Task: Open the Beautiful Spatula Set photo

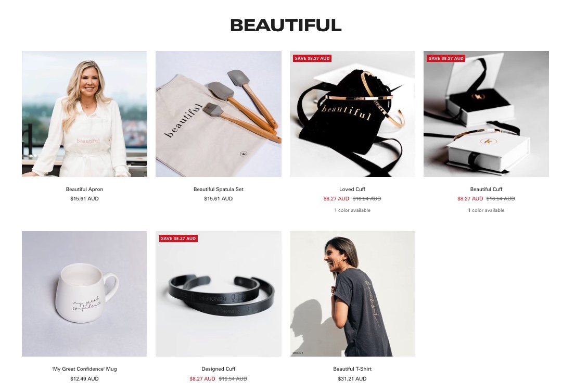Action: pos(218,113)
